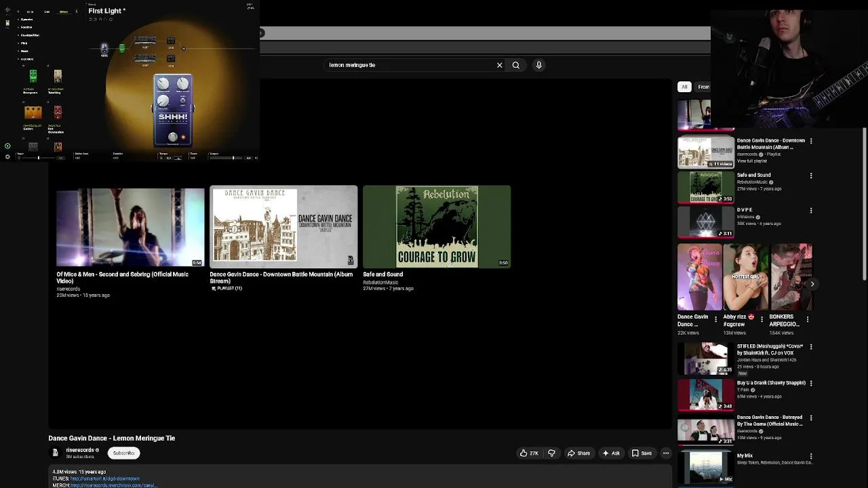Click the page vertical scrollbar
This screenshot has width=868, height=488.
(x=865, y=203)
